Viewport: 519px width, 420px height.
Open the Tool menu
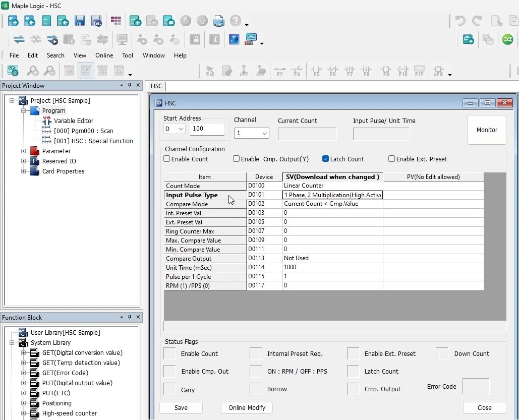click(x=128, y=55)
